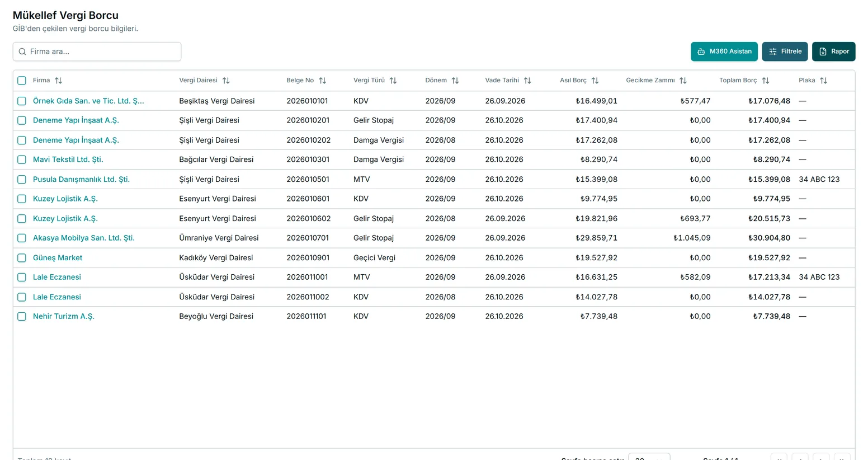Image resolution: width=868 pixels, height=460 pixels.
Task: Order the table by Gecikme Zammı icon
Action: (x=683, y=81)
